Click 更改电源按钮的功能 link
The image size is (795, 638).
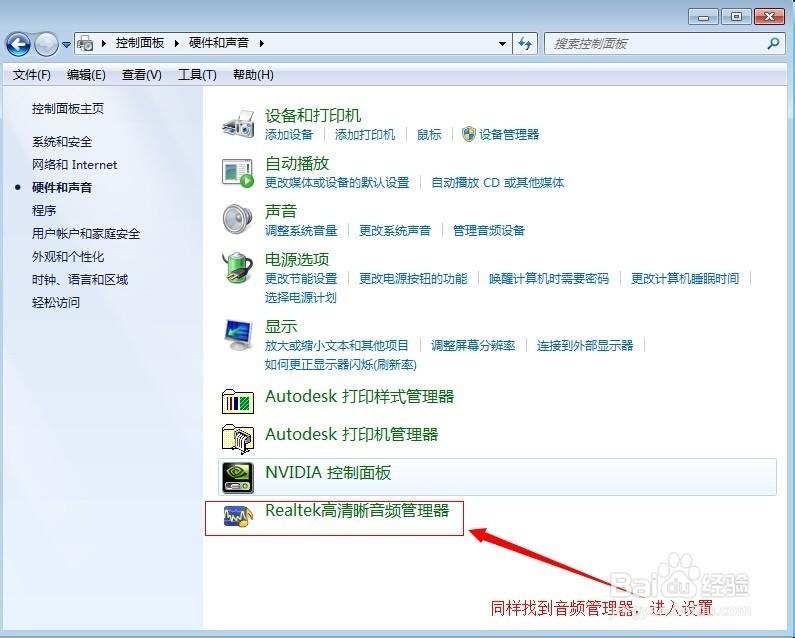(x=413, y=278)
